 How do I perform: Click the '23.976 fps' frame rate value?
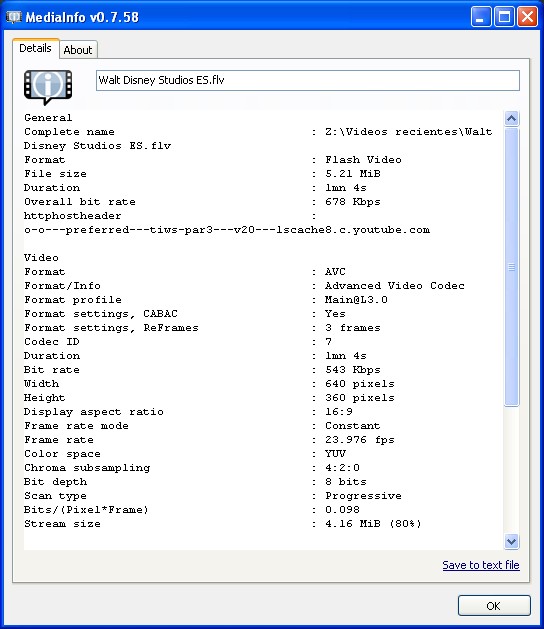[360, 440]
